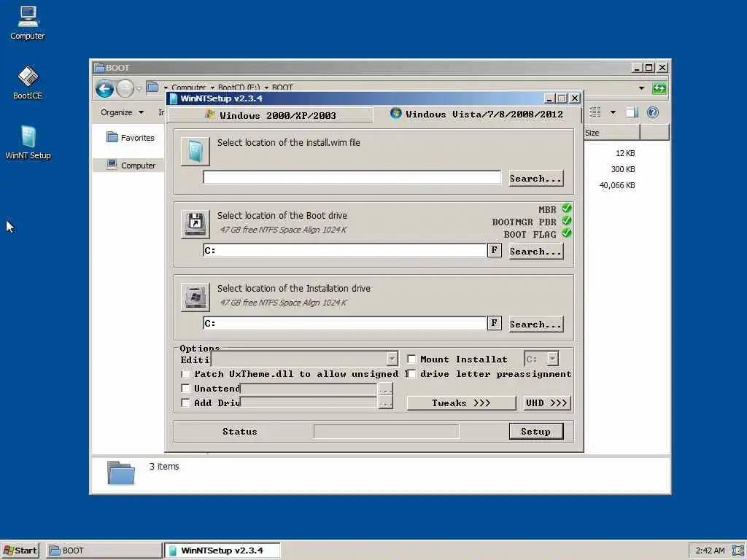This screenshot has width=747, height=560.
Task: Click the 2:42 AM clock
Action: click(x=710, y=551)
